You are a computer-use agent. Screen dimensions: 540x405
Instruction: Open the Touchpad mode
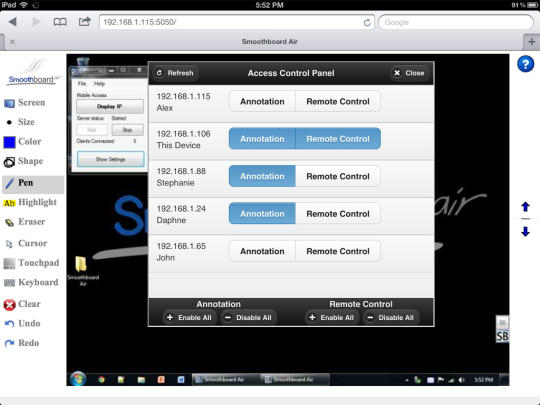pos(31,263)
